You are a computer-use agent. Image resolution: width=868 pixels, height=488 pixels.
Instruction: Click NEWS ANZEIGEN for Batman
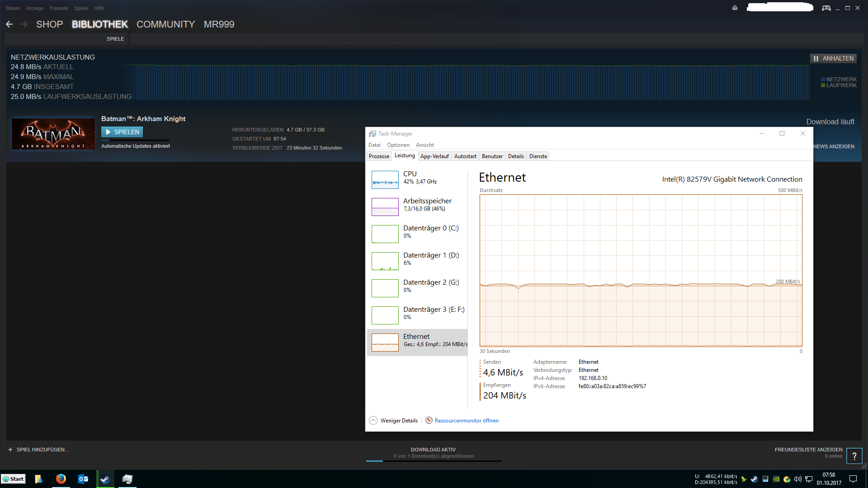pyautogui.click(x=834, y=146)
